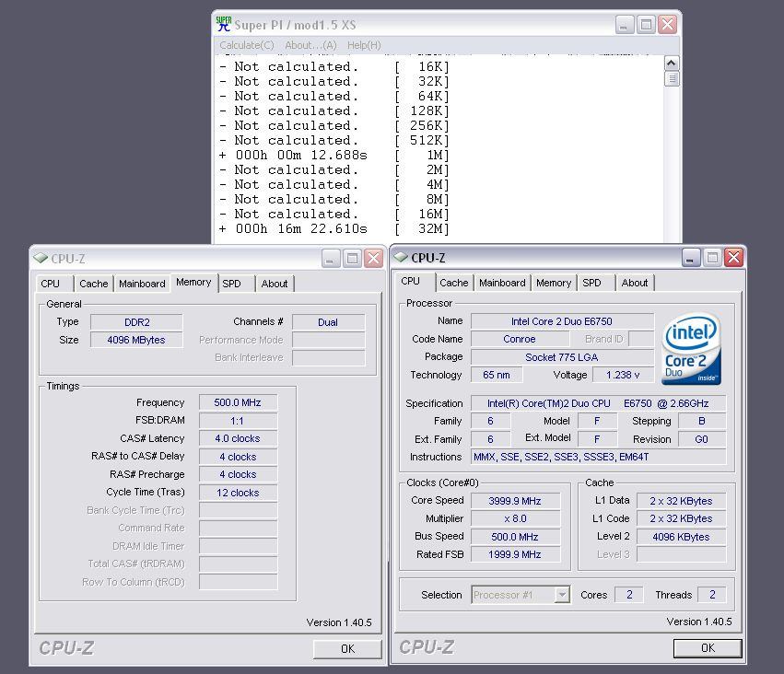The width and height of the screenshot is (784, 674).
Task: Click the Channels # field Dual
Action: [329, 321]
